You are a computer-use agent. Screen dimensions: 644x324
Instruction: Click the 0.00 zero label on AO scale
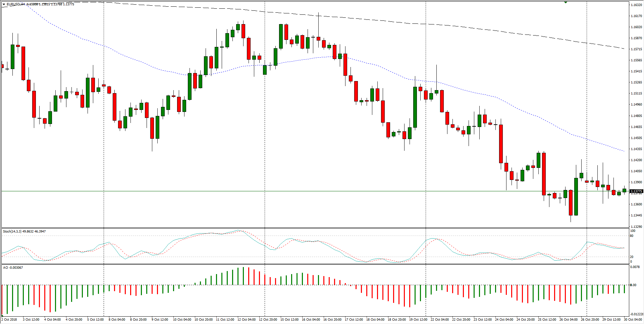click(633, 285)
